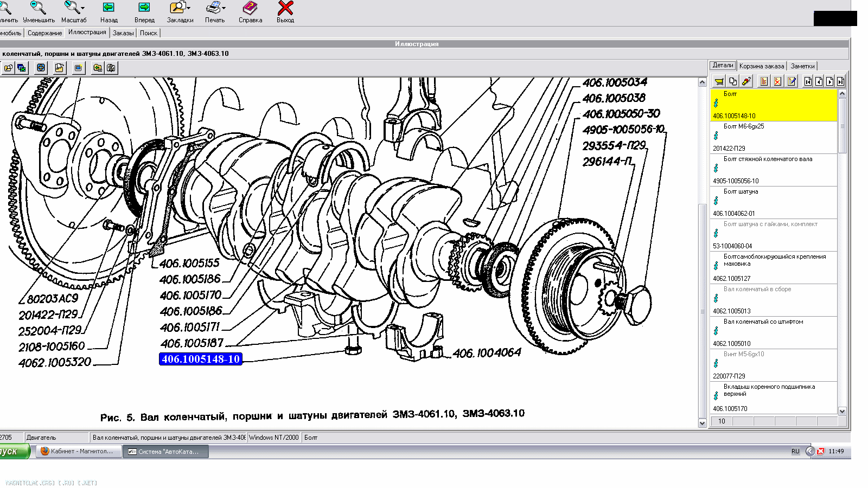Image resolution: width=868 pixels, height=488 pixels.
Task: Switch to the Заказы tab
Action: coord(123,33)
